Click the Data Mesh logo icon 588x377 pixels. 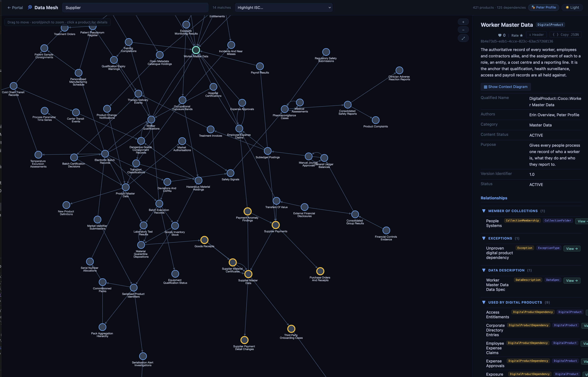coord(30,7)
